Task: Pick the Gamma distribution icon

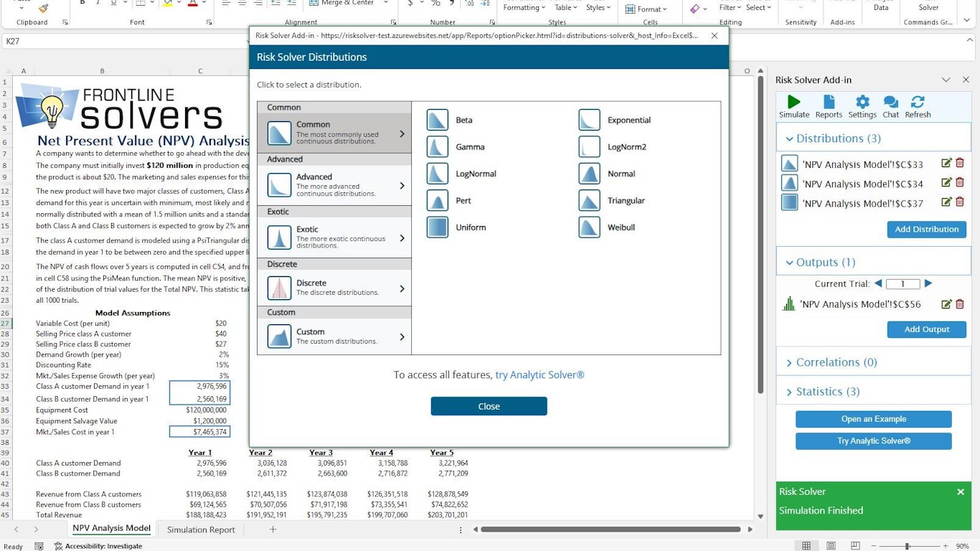Action: coord(437,146)
